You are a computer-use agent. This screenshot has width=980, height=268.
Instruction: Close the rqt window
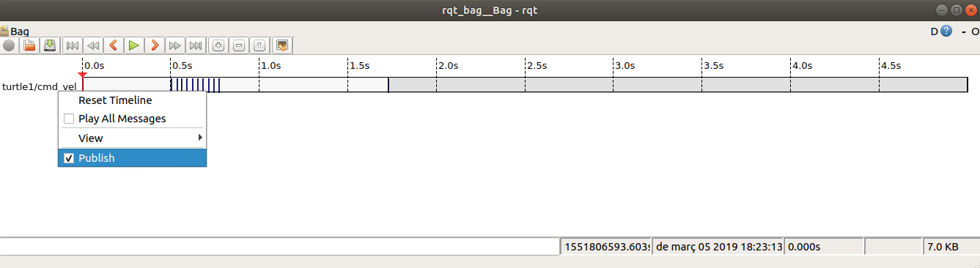coord(970,10)
